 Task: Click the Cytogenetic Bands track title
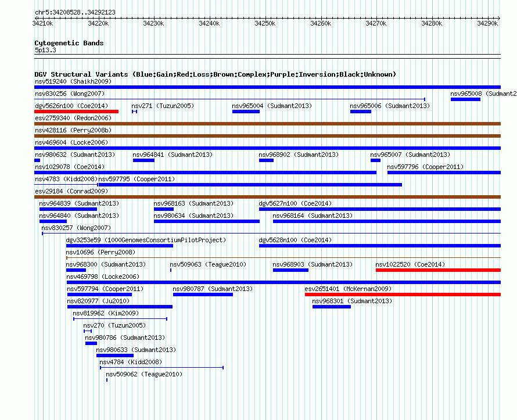click(x=69, y=43)
